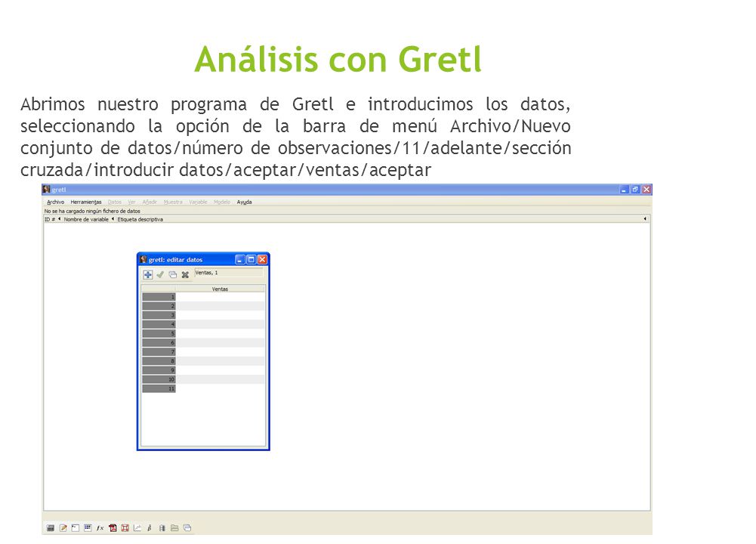Click the windows icon in editar datos toolbar
This screenshot has height=544, width=756.
(173, 274)
